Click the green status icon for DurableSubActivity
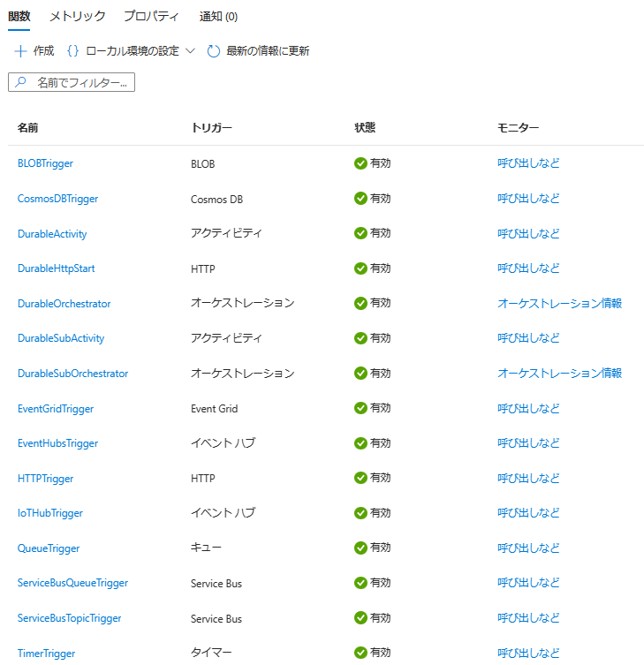 (x=360, y=338)
